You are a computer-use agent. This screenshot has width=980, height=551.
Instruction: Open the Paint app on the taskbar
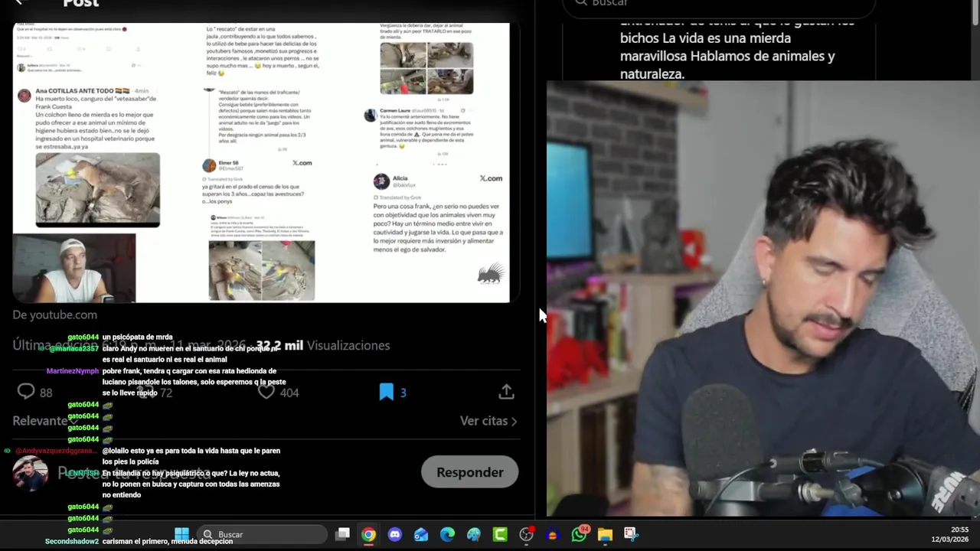coord(473,534)
